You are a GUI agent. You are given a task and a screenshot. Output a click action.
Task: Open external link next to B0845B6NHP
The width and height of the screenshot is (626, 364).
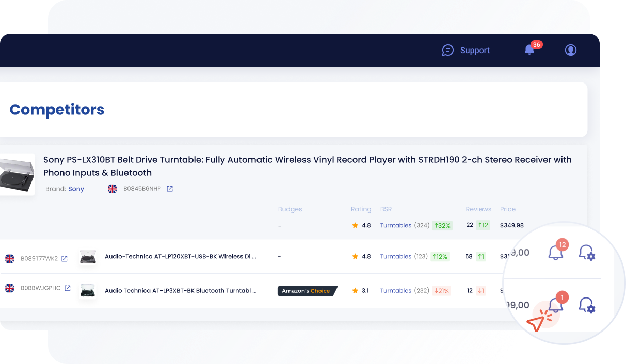point(170,189)
